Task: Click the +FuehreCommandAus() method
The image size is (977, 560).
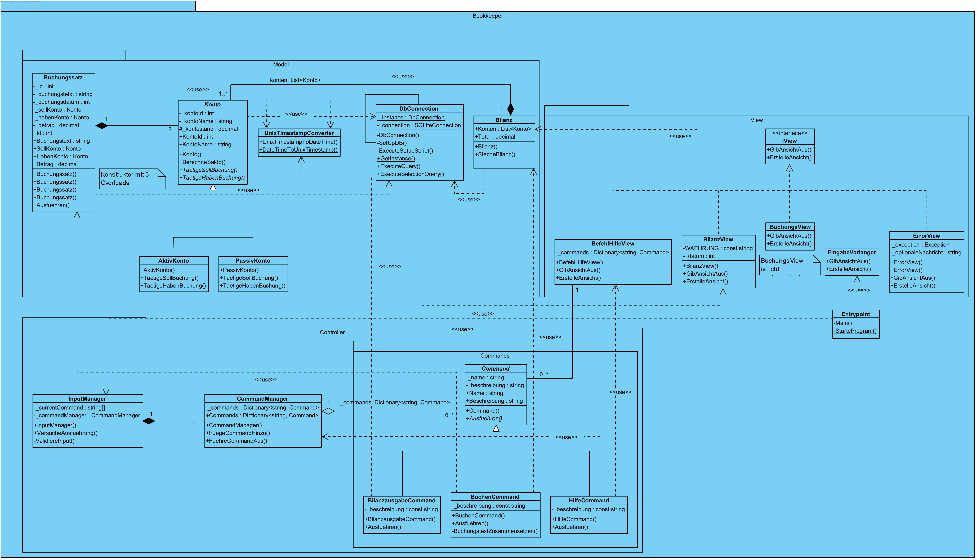Action: point(236,441)
